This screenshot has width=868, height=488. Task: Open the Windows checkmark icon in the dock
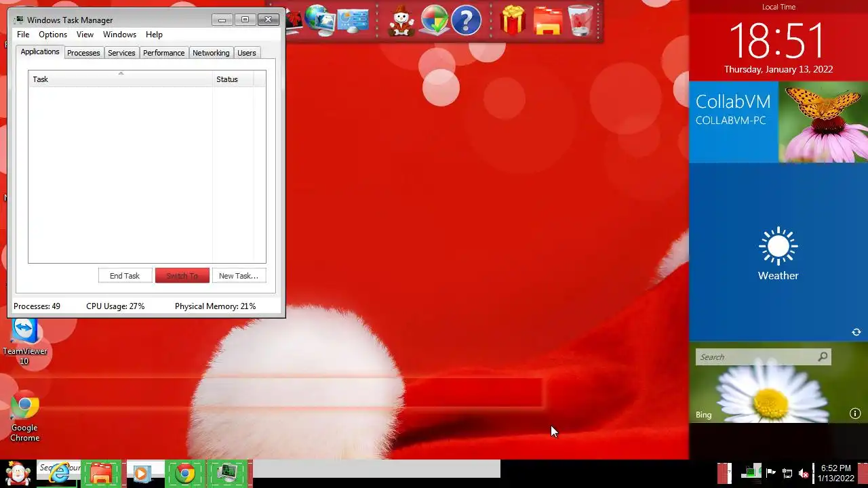[434, 20]
